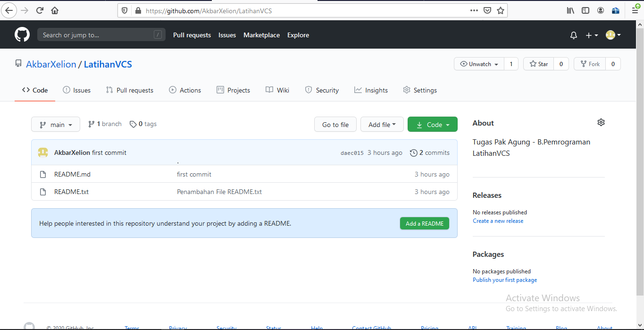Open Pull requests in top navigation
The width and height of the screenshot is (644, 330).
[x=192, y=35]
